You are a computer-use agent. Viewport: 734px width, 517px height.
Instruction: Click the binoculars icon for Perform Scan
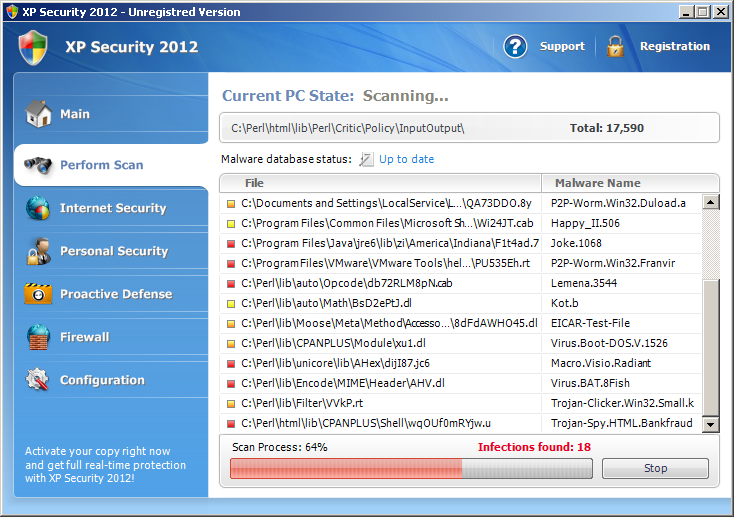click(38, 165)
